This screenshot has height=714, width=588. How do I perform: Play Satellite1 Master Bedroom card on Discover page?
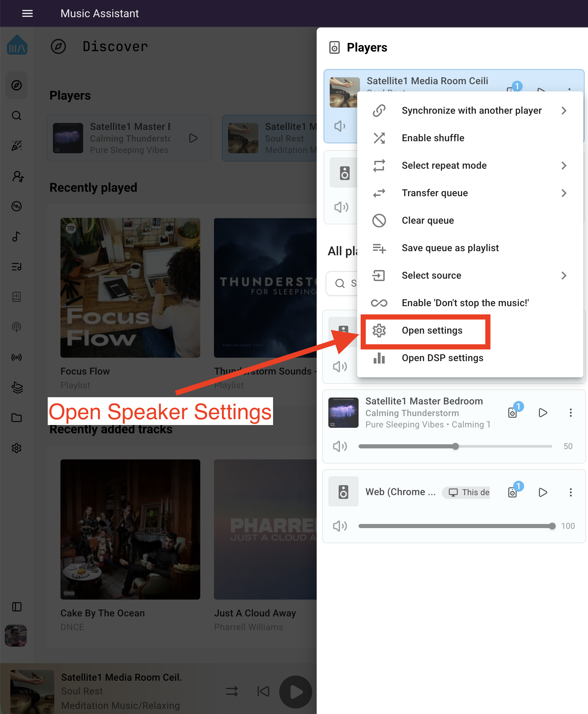(x=193, y=138)
